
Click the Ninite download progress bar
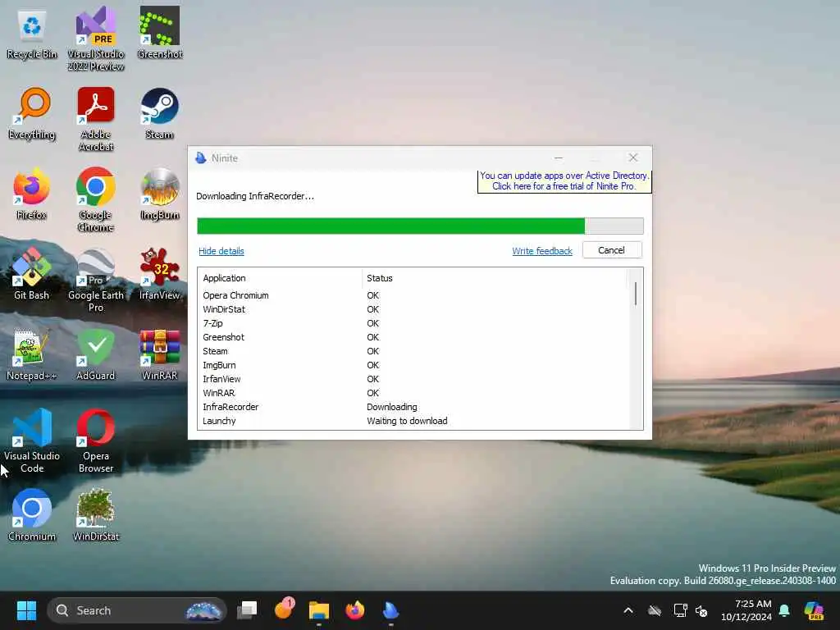click(x=420, y=226)
